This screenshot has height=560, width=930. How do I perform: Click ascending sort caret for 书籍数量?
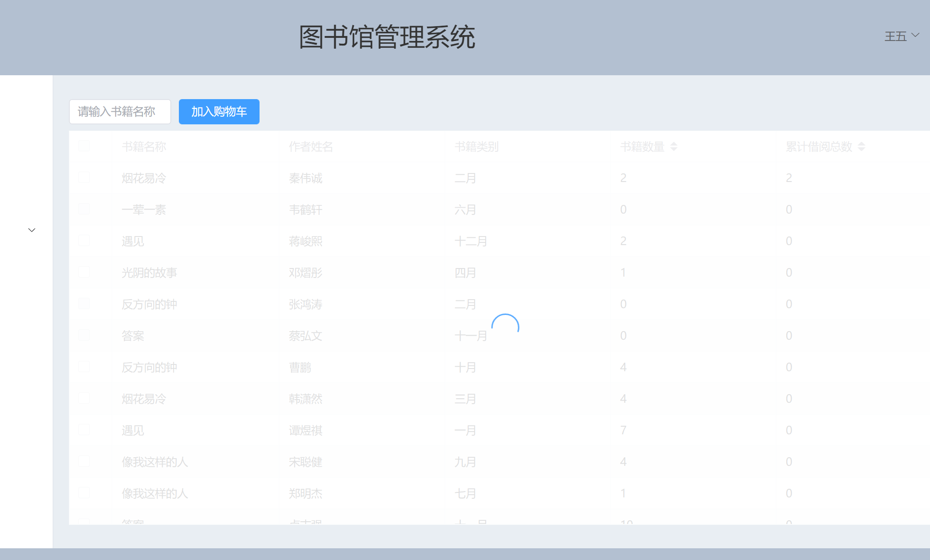point(674,144)
